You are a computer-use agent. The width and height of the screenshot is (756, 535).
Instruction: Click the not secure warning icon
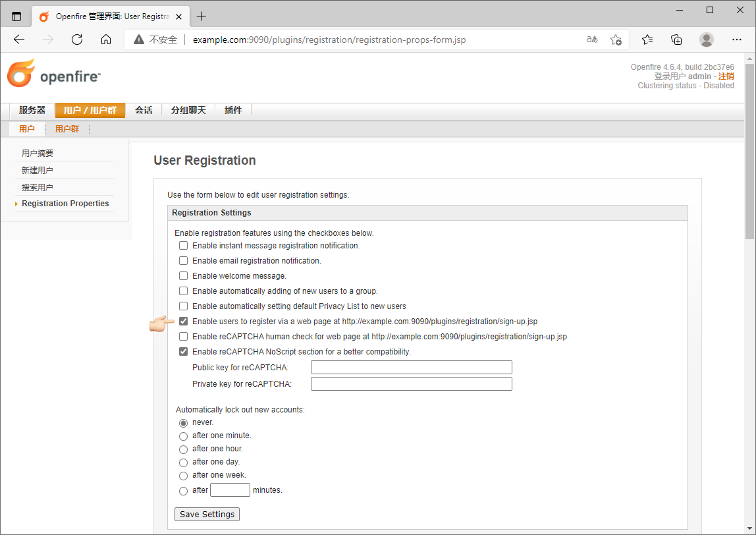tap(139, 40)
